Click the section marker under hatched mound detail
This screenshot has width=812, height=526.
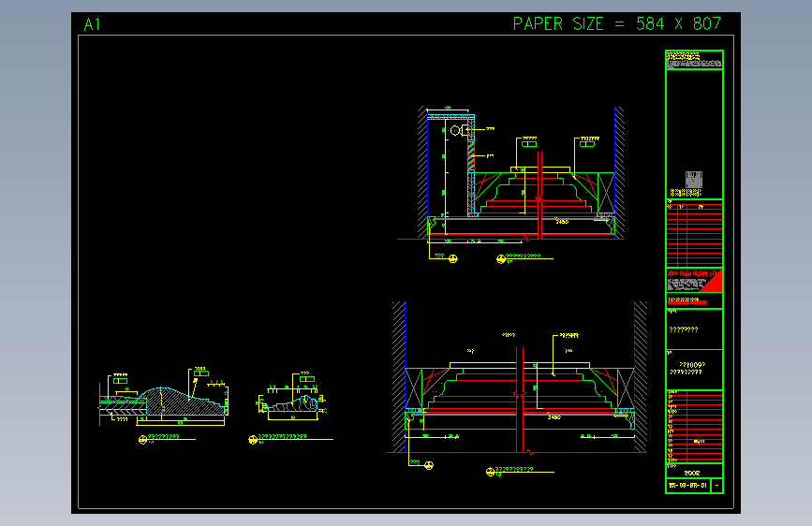(143, 440)
